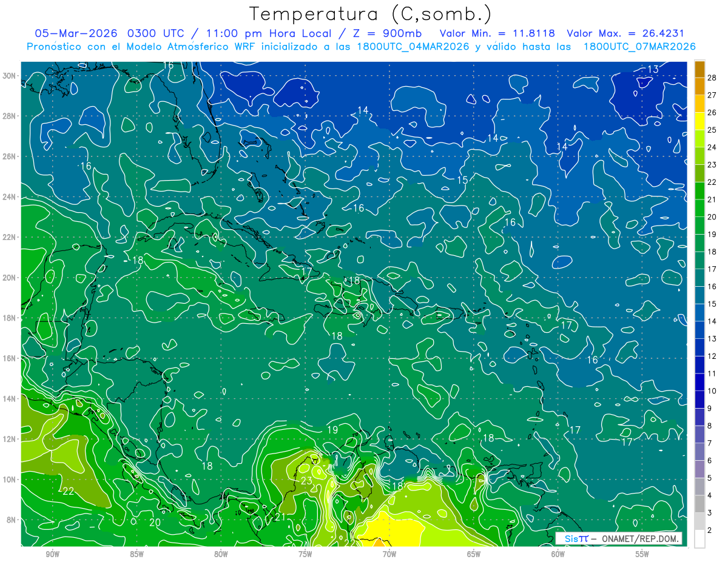The image size is (728, 562).
Task: Click the "55W" longitude axis label
Action: [x=642, y=555]
